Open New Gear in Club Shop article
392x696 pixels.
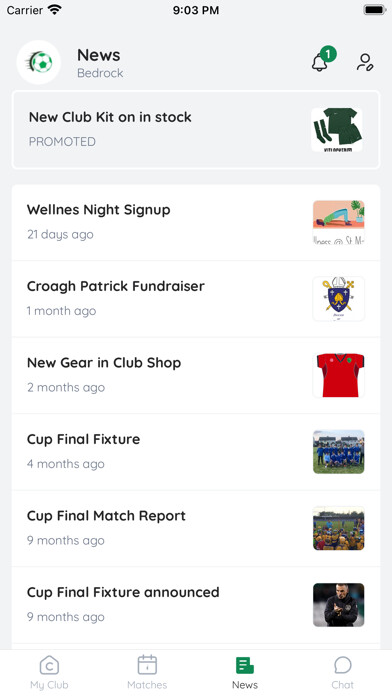[196, 375]
